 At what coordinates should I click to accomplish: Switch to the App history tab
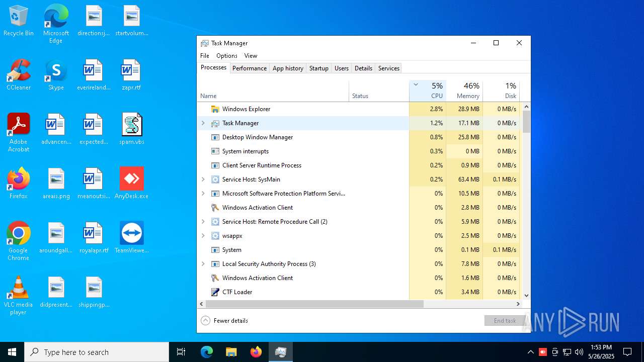point(288,68)
